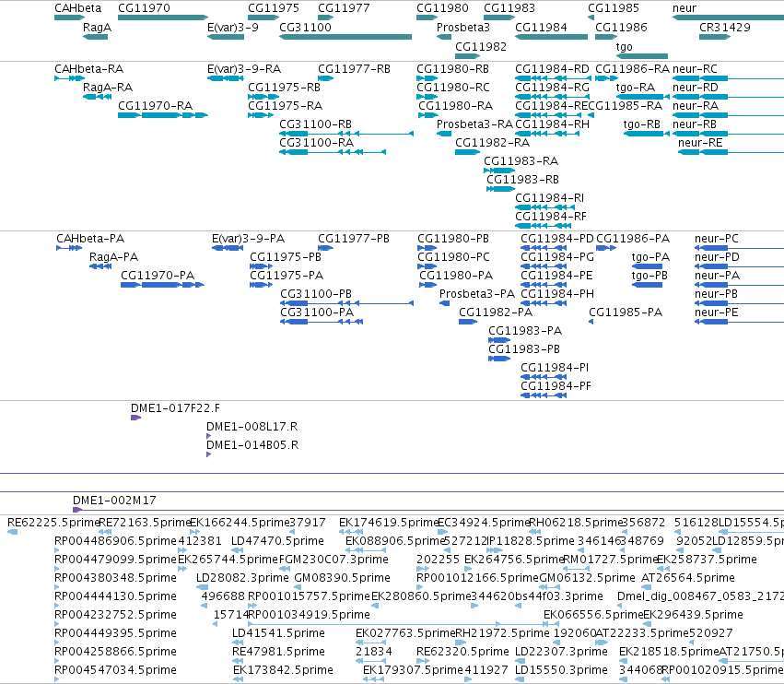Select the CG11982-RA transcript
The width and height of the screenshot is (784, 684).
(467, 152)
